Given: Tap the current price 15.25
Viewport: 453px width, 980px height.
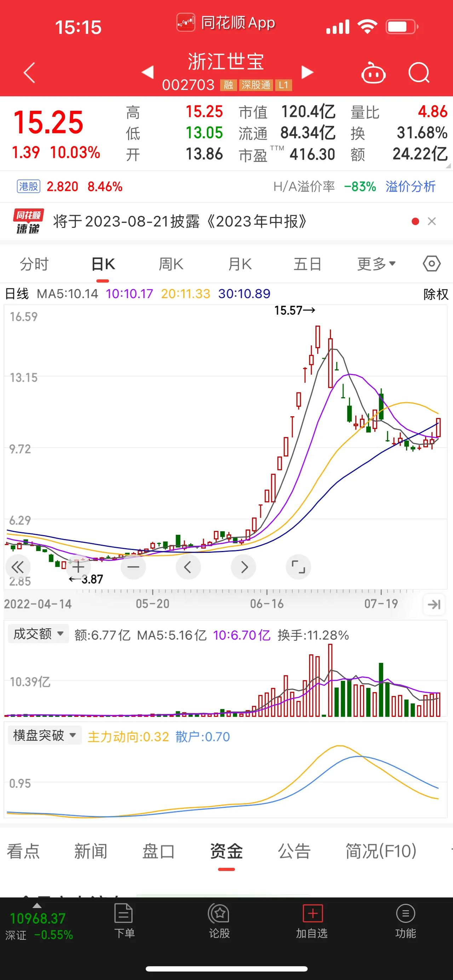Looking at the screenshot, I should (x=48, y=122).
